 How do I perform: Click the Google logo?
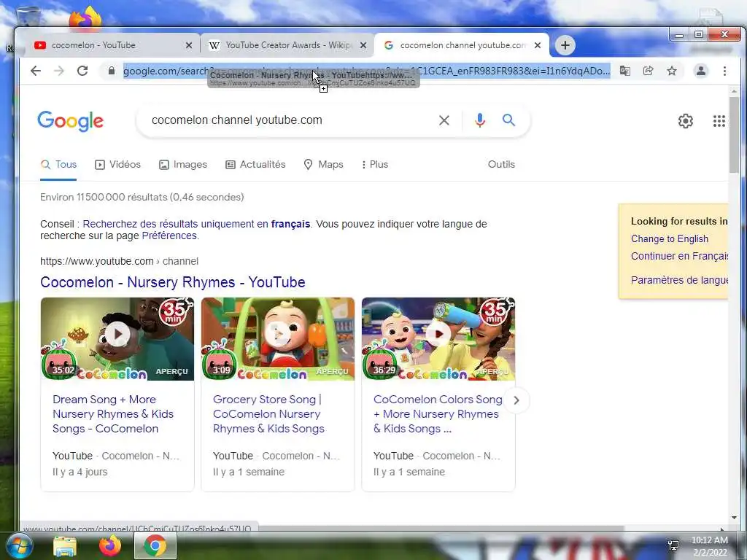(71, 121)
